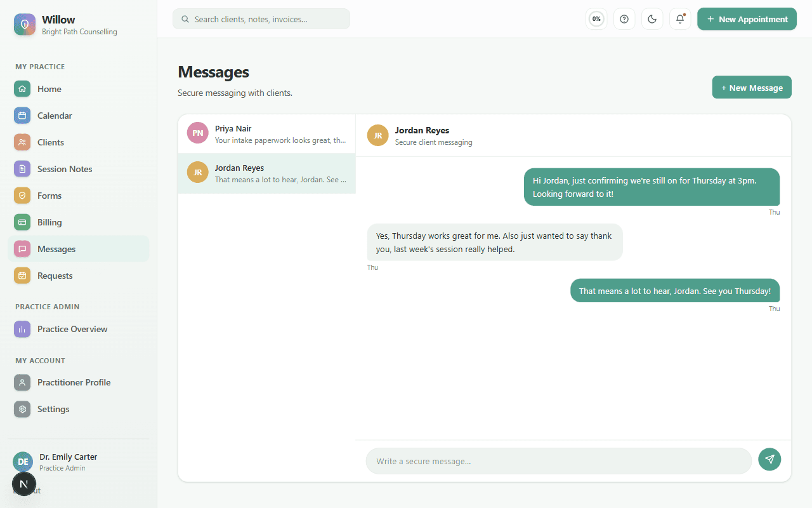Select Messages in the sidebar
The image size is (812, 508).
[x=79, y=249]
